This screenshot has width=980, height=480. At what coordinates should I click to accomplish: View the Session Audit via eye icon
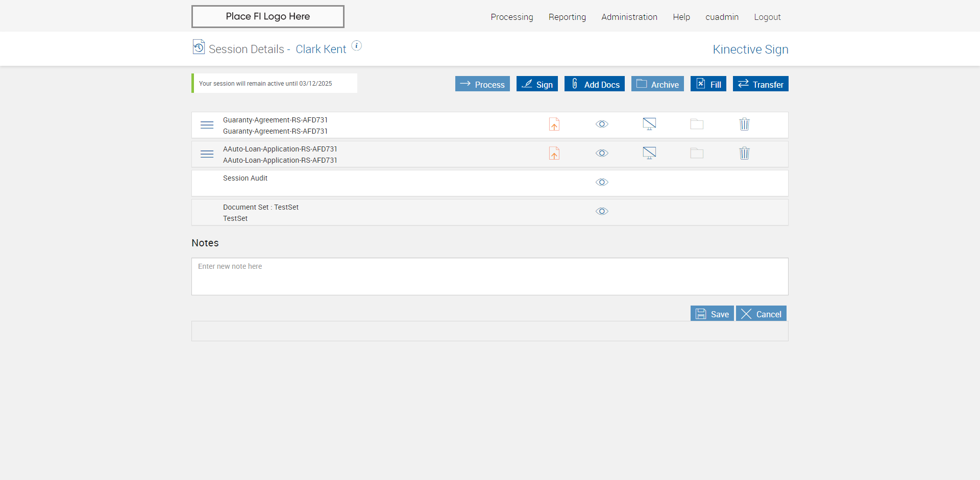pos(602,182)
